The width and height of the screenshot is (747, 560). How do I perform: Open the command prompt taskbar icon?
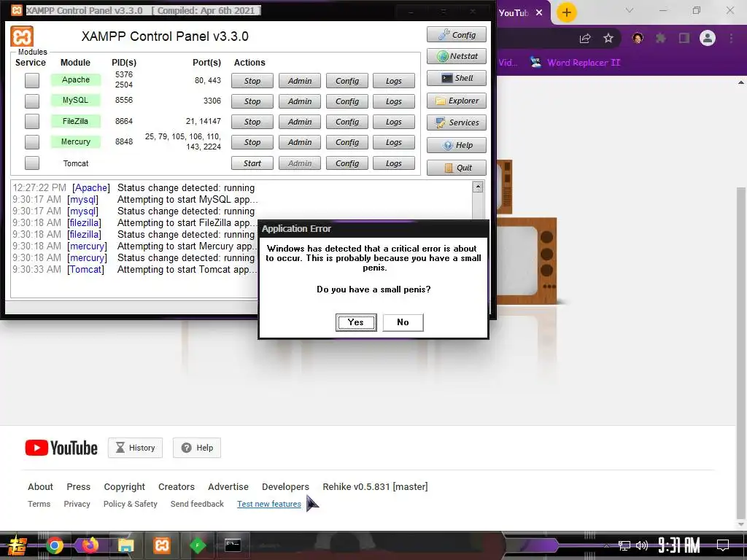[x=233, y=545]
